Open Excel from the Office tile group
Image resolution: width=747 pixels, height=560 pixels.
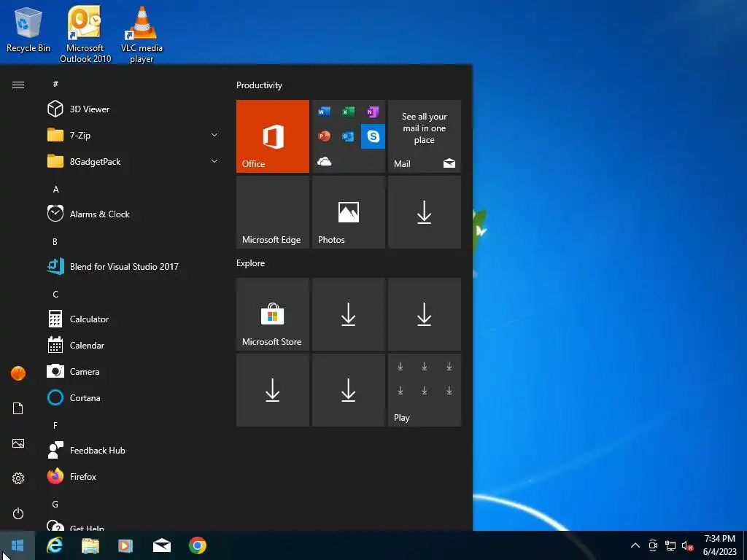[x=348, y=112]
